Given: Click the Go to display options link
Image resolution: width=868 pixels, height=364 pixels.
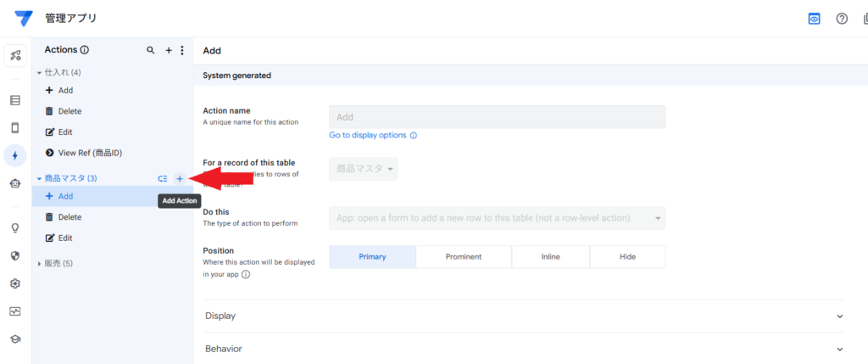Looking at the screenshot, I should point(368,135).
